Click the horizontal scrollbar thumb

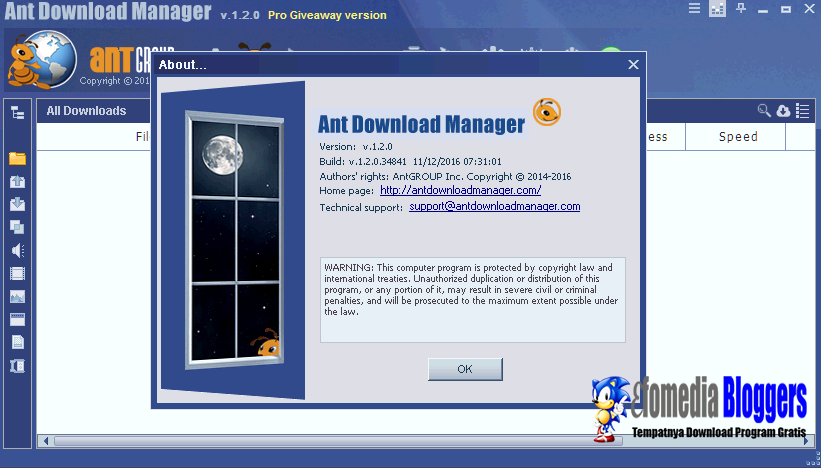[338, 441]
